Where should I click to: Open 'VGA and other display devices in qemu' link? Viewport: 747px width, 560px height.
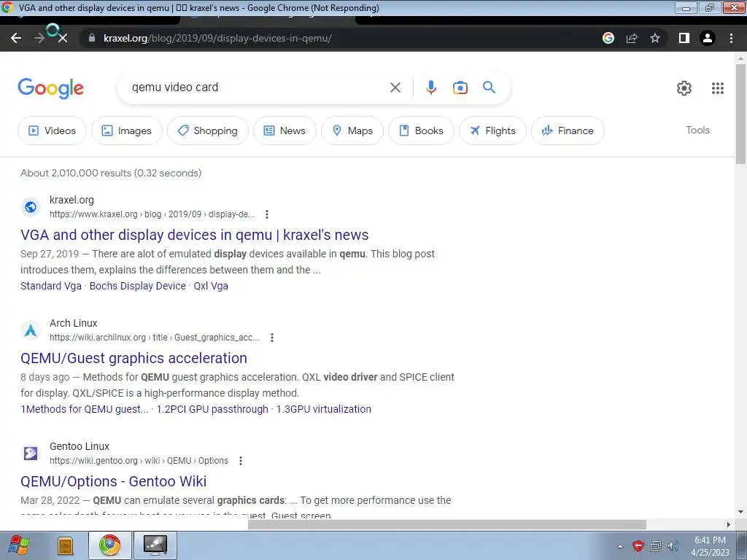(x=194, y=235)
